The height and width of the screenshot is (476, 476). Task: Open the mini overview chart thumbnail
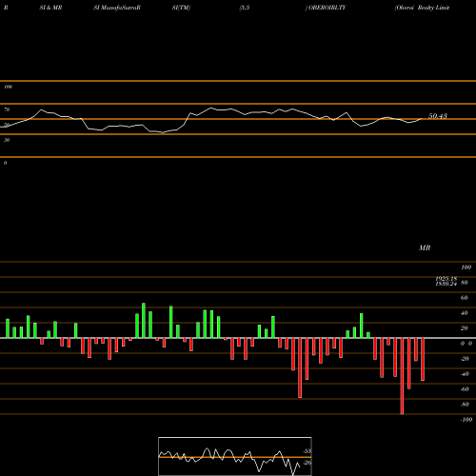click(235, 456)
